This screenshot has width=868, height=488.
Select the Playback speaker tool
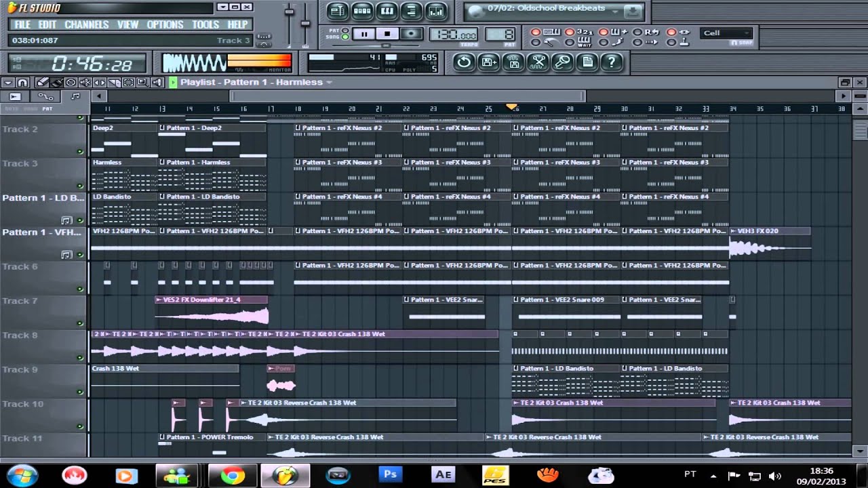pyautogui.click(x=157, y=82)
